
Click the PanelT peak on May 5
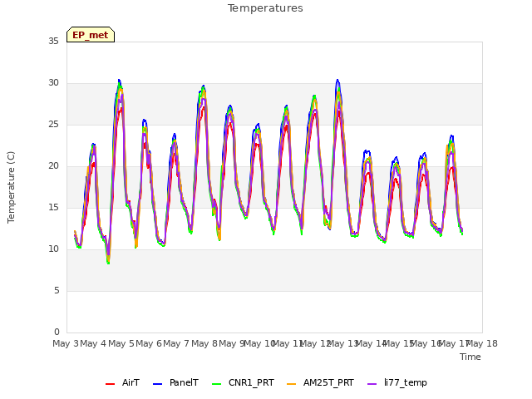click(119, 80)
